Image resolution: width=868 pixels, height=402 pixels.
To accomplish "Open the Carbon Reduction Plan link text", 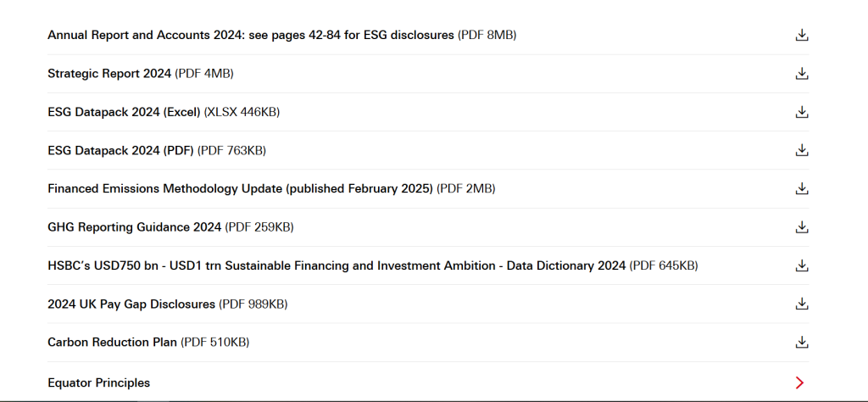I will click(x=112, y=343).
